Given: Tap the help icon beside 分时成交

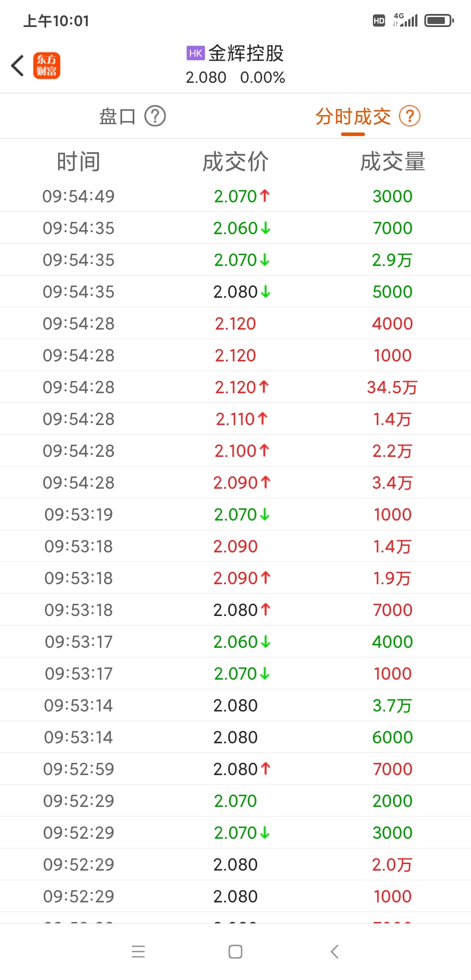Looking at the screenshot, I should [410, 116].
